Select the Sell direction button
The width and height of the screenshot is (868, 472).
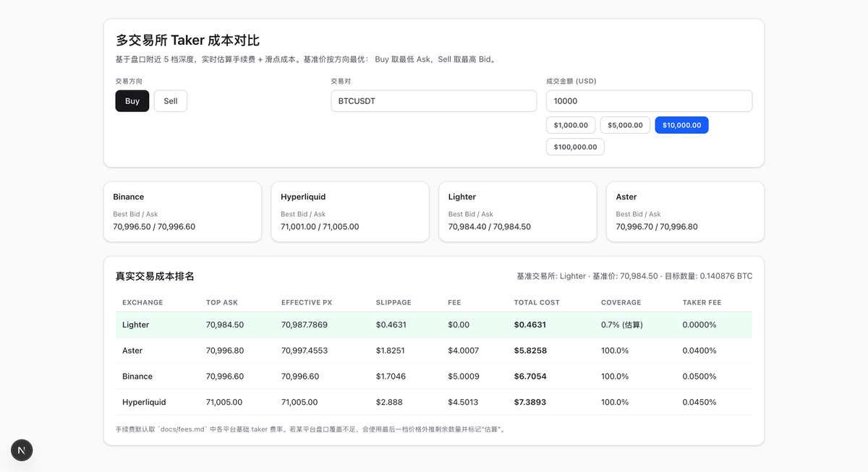pyautogui.click(x=171, y=101)
